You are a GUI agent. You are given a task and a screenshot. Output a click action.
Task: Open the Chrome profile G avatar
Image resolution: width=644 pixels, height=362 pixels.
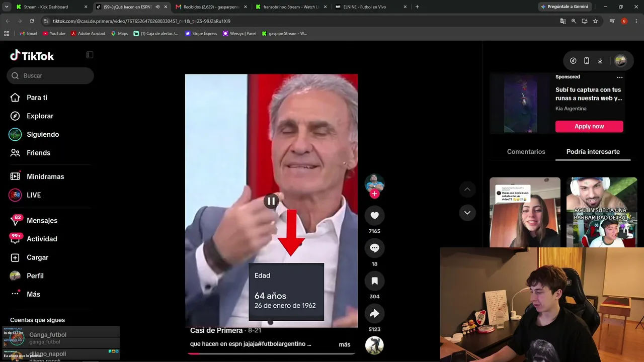click(x=624, y=21)
